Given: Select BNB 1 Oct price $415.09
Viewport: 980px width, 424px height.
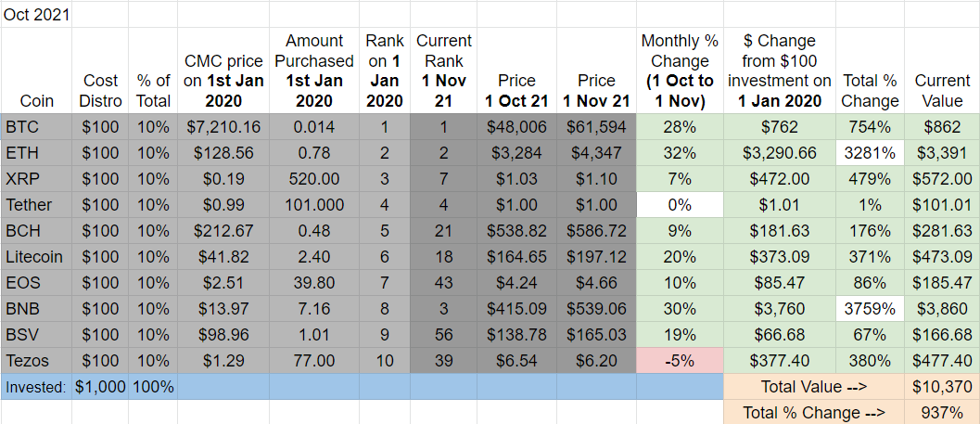Looking at the screenshot, I should 516,309.
